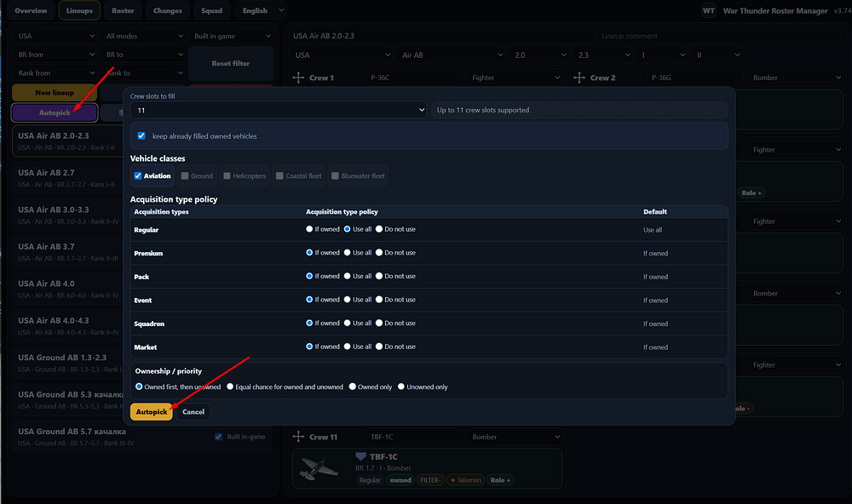Click the New lineup button
Screen dimensions: 852x504
click(55, 93)
